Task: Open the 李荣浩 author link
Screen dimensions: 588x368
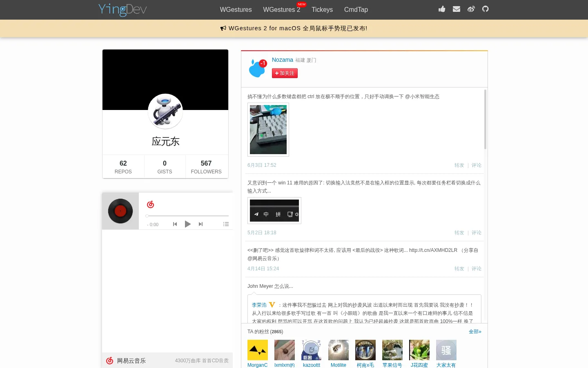Action: (259, 305)
